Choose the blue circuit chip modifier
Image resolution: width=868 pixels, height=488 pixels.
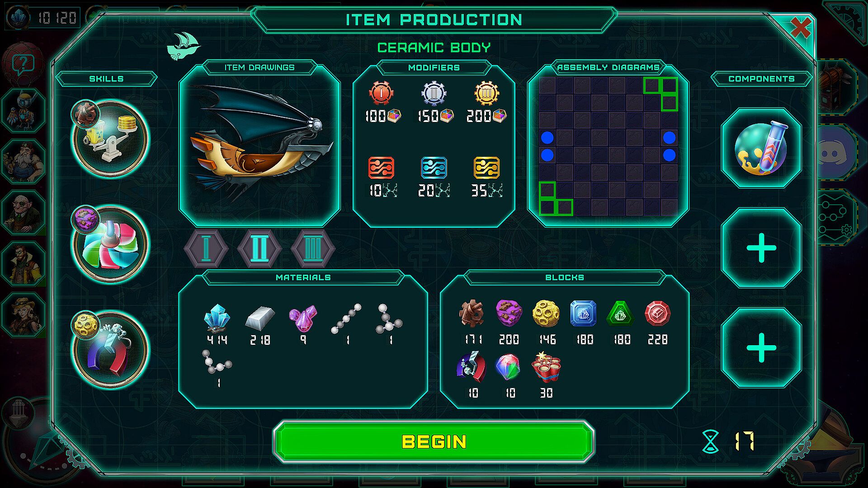(434, 168)
